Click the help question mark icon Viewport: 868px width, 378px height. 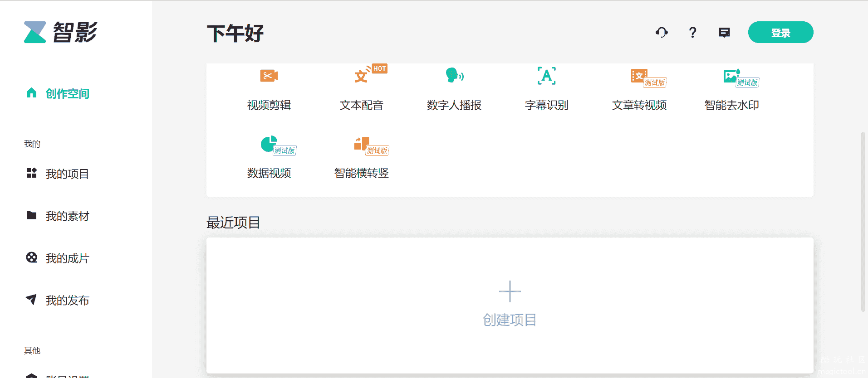click(x=692, y=32)
